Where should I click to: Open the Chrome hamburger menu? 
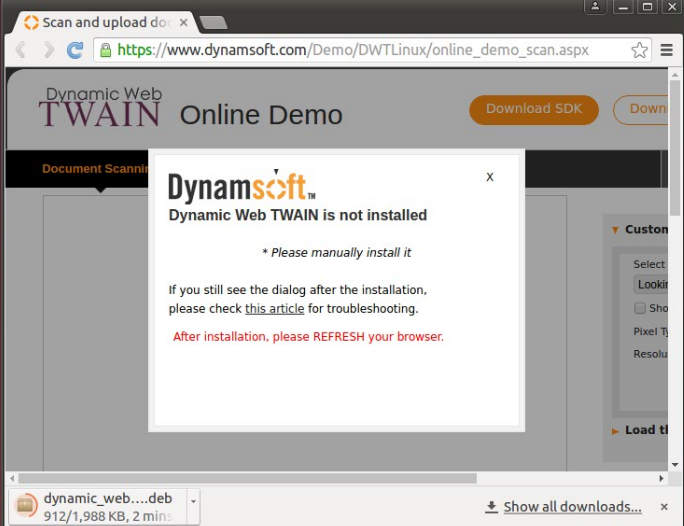click(667, 50)
